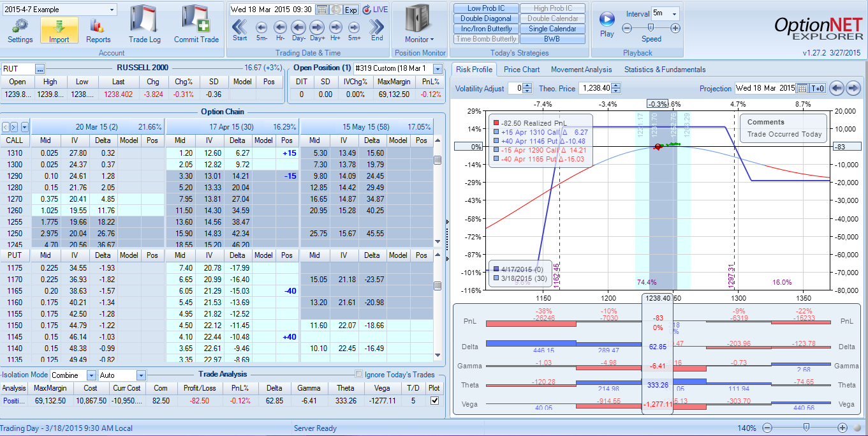Go back one hour with Hr-
868x436 pixels.
tap(280, 29)
